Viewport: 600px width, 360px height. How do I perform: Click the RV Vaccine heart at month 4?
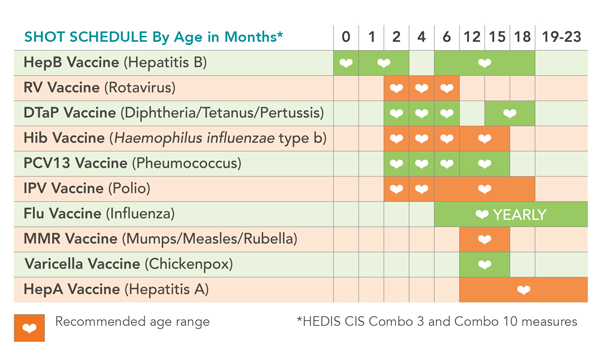tap(421, 88)
